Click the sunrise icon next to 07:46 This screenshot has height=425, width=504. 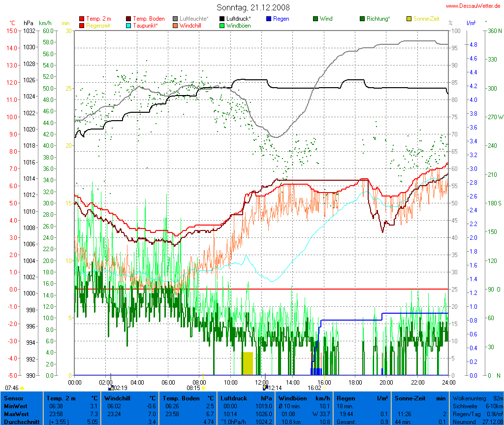(22, 388)
